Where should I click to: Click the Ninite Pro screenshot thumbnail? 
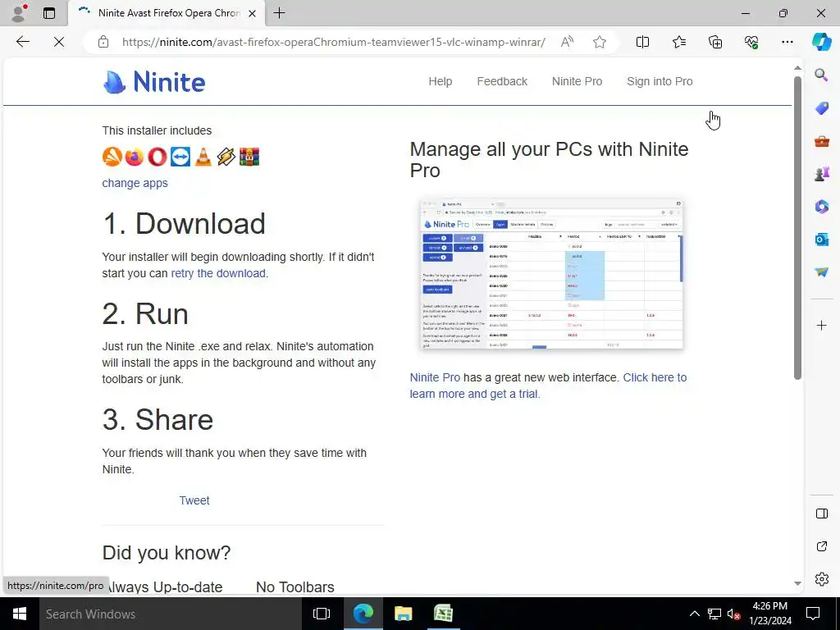(x=551, y=274)
